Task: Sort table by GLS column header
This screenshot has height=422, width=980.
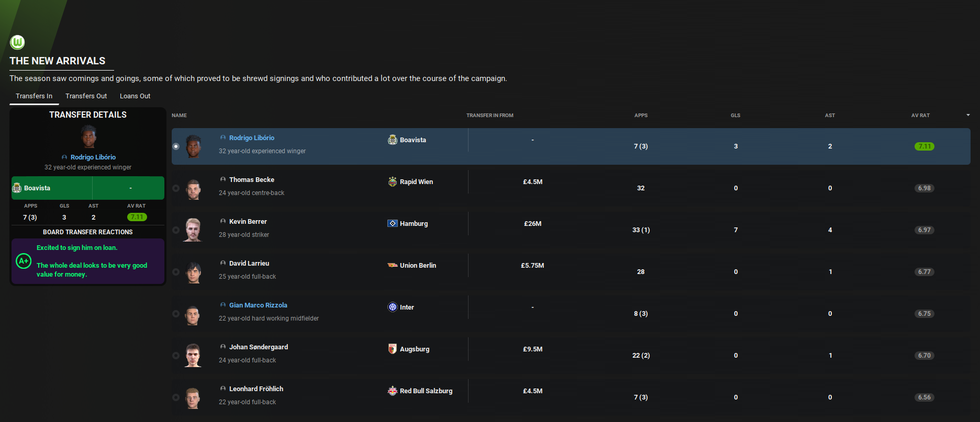Action: click(736, 115)
